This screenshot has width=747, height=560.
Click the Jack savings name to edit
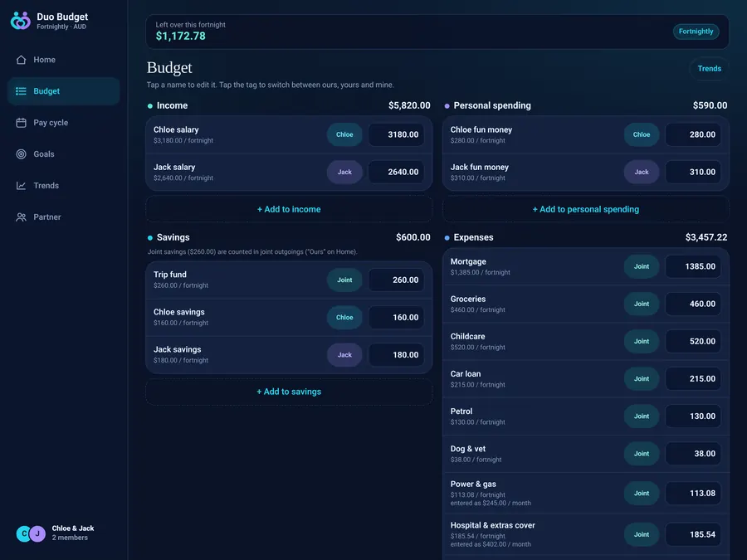[x=178, y=349]
